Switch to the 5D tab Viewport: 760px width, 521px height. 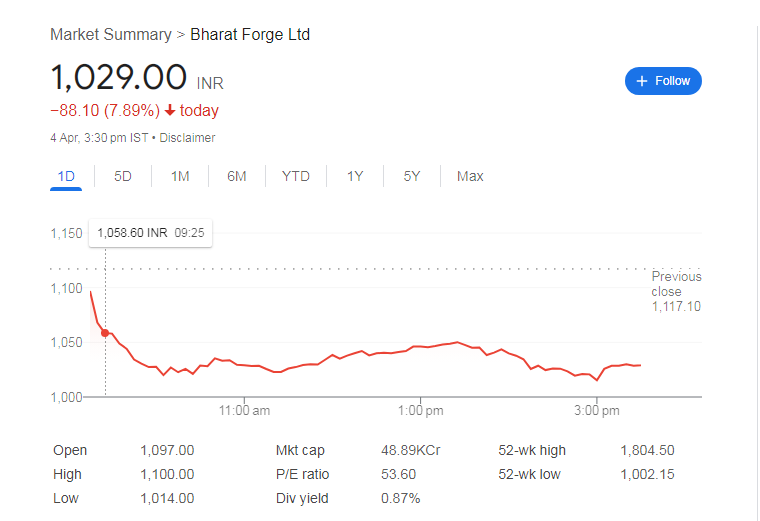pos(123,176)
